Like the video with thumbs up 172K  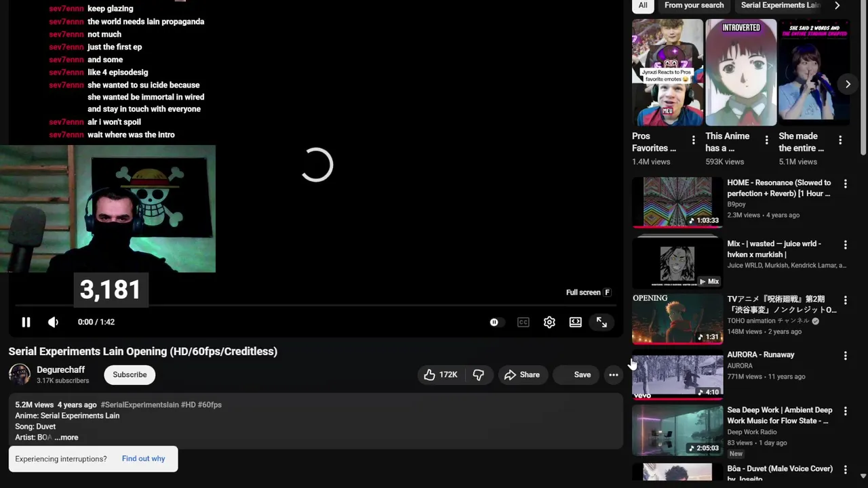[x=441, y=375]
